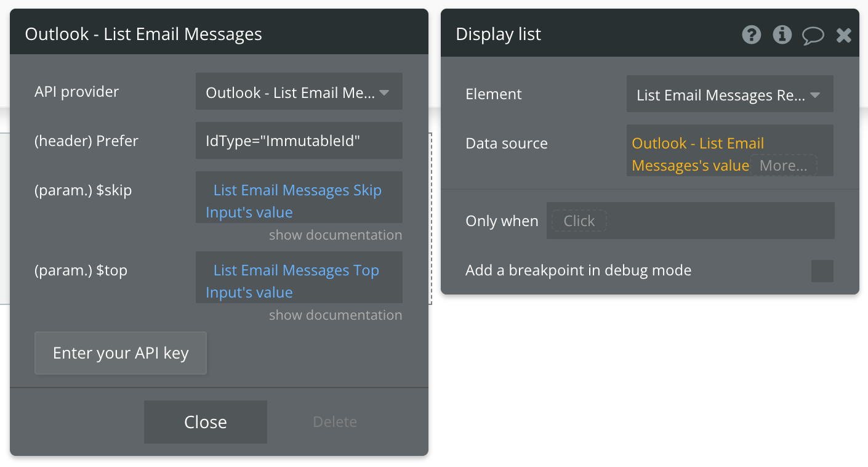Screen dimensions: 868x467
Task: Toggle Add a breakpoint in debug mode
Action: coord(822,270)
